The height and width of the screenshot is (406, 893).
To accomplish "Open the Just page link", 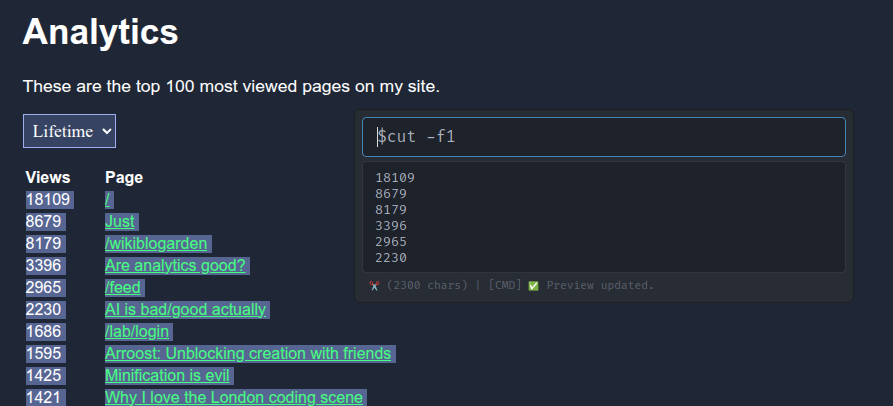I will [120, 222].
